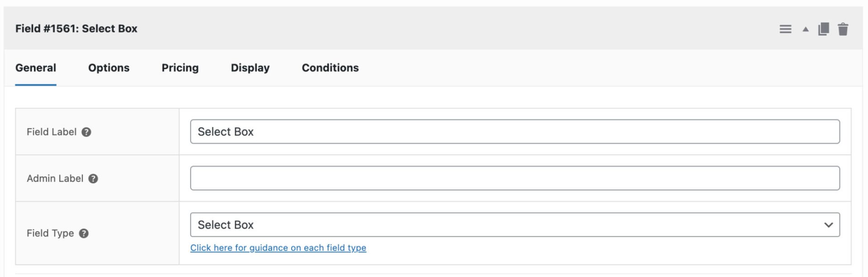Click the Field #1561: Select Box header title
This screenshot has width=868, height=277.
click(x=76, y=28)
